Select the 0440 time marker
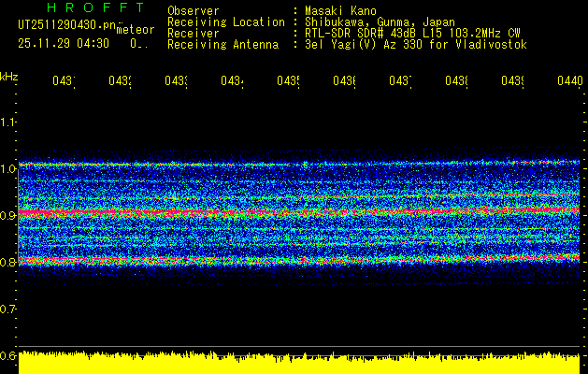This screenshot has height=374, width=588. pos(569,82)
